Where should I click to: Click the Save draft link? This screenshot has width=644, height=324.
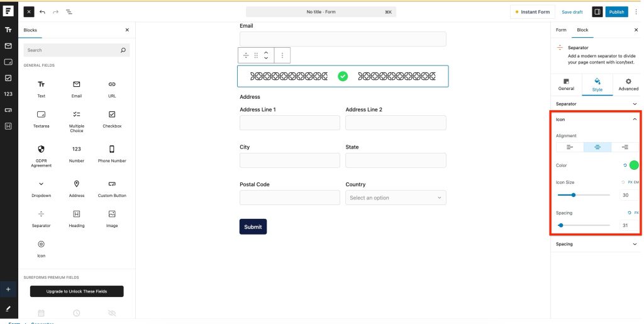572,12
